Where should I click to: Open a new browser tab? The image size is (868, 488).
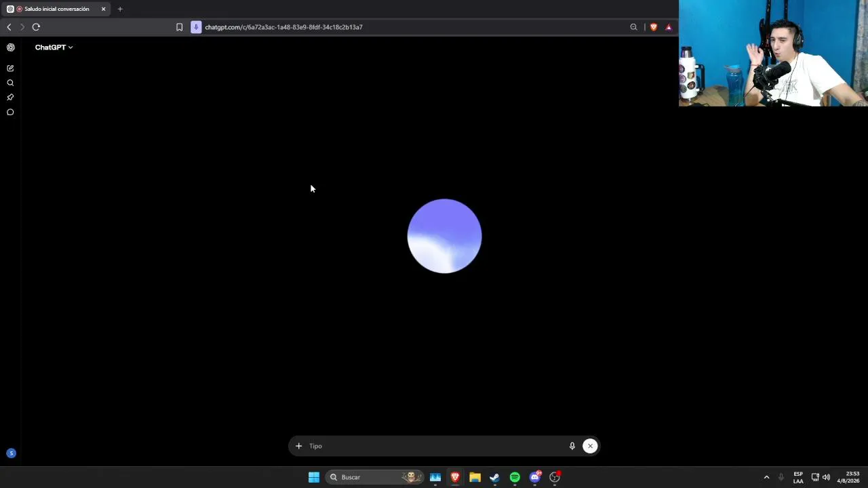(x=120, y=9)
